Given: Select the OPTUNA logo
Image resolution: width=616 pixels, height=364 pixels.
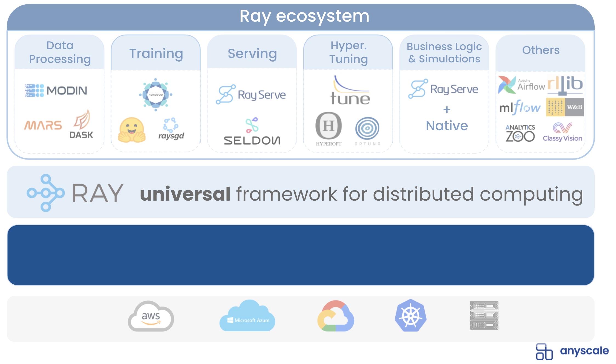Looking at the screenshot, I should click(x=367, y=131).
